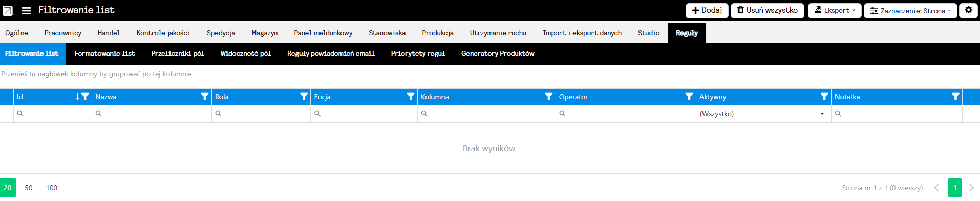
Task: Open filter icon on Kolumna column
Action: pos(549,96)
